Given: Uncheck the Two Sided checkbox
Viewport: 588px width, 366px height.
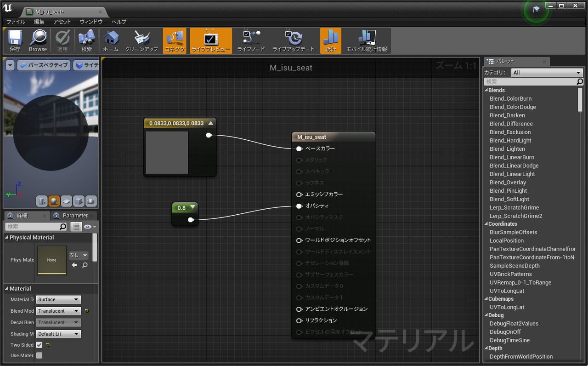Looking at the screenshot, I should [40, 345].
